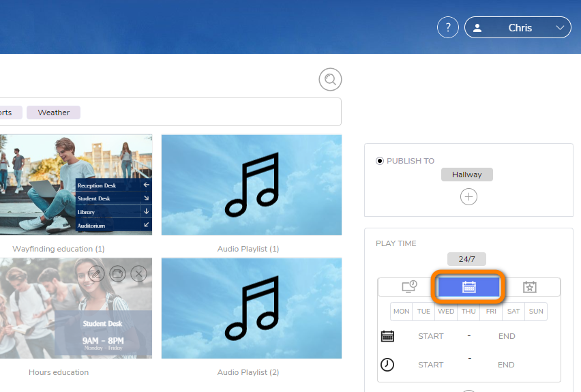Set the time START field
Image resolution: width=581 pixels, height=392 pixels.
(x=430, y=365)
